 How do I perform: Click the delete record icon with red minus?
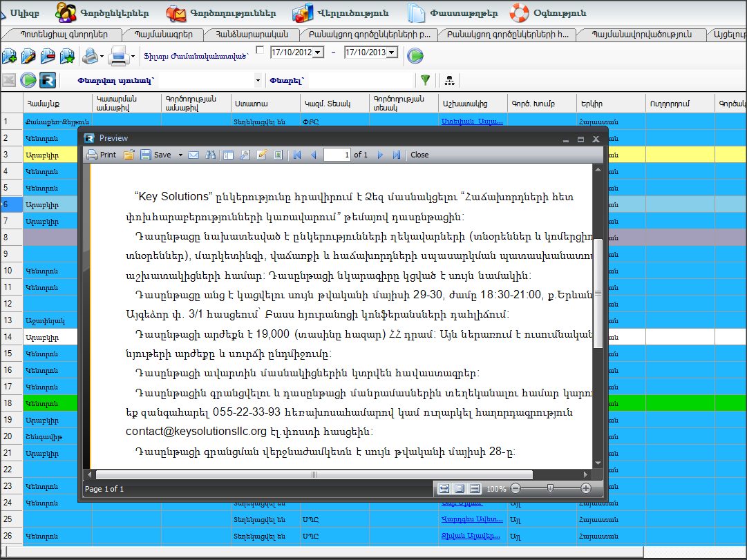tap(48, 56)
